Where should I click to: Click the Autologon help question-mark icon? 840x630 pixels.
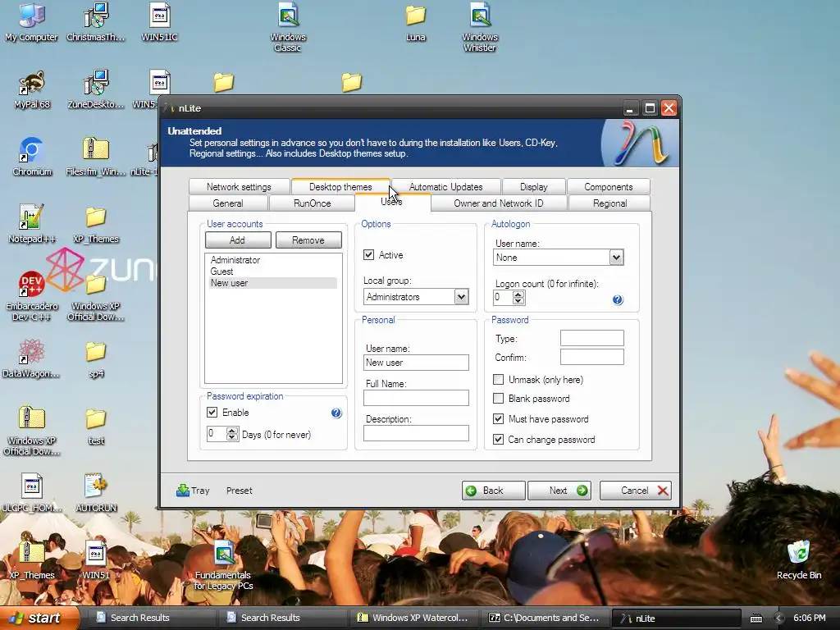pyautogui.click(x=618, y=299)
